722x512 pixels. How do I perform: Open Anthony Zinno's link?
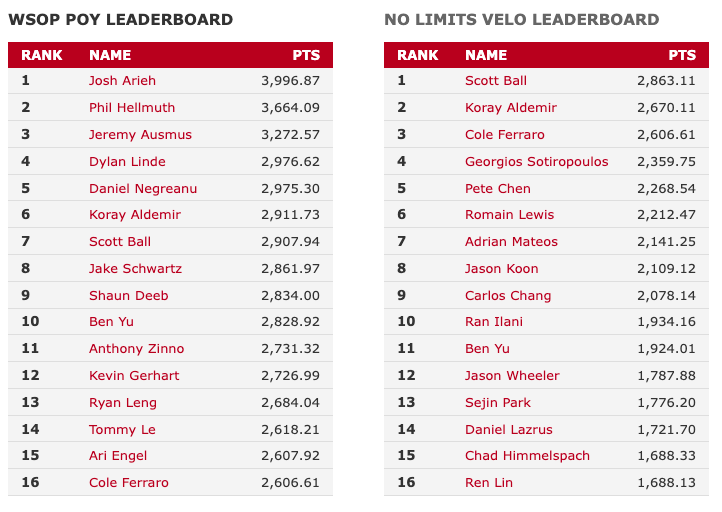136,349
